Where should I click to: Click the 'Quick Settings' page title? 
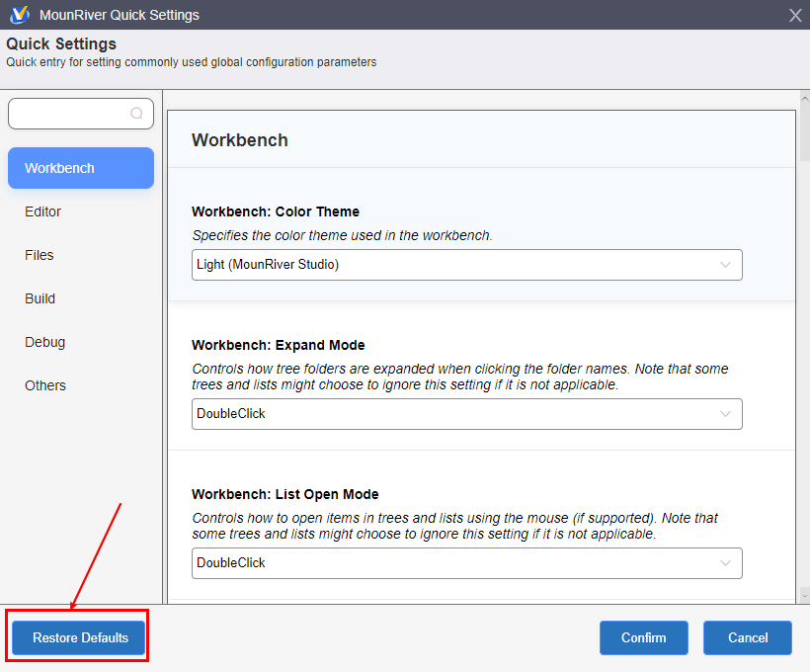[61, 43]
